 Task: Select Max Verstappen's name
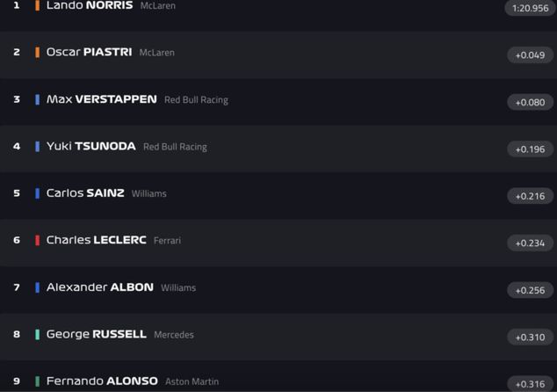click(101, 99)
